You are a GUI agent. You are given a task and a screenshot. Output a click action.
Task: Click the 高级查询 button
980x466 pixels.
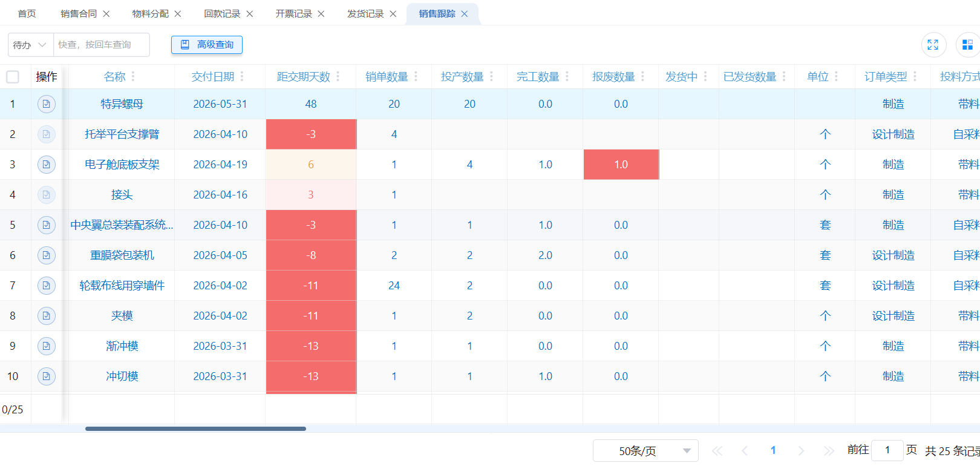[207, 45]
